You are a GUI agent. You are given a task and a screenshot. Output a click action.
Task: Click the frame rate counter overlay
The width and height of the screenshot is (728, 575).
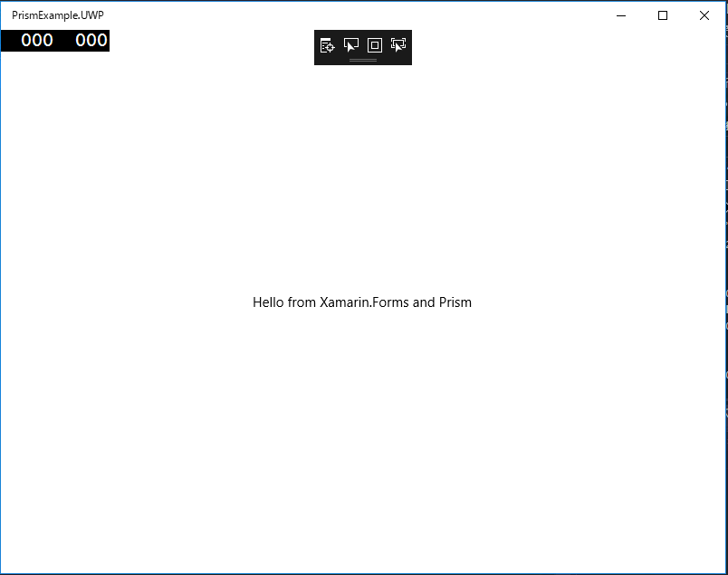click(x=55, y=41)
